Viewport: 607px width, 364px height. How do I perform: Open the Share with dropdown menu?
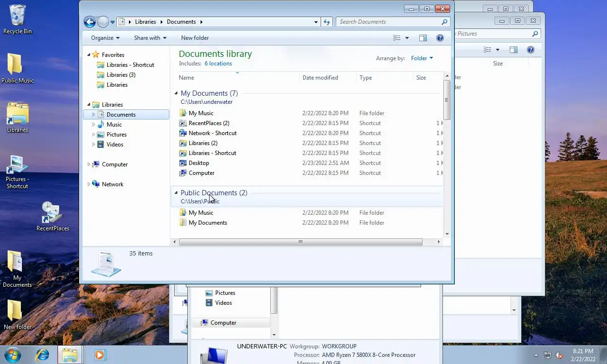click(x=150, y=38)
